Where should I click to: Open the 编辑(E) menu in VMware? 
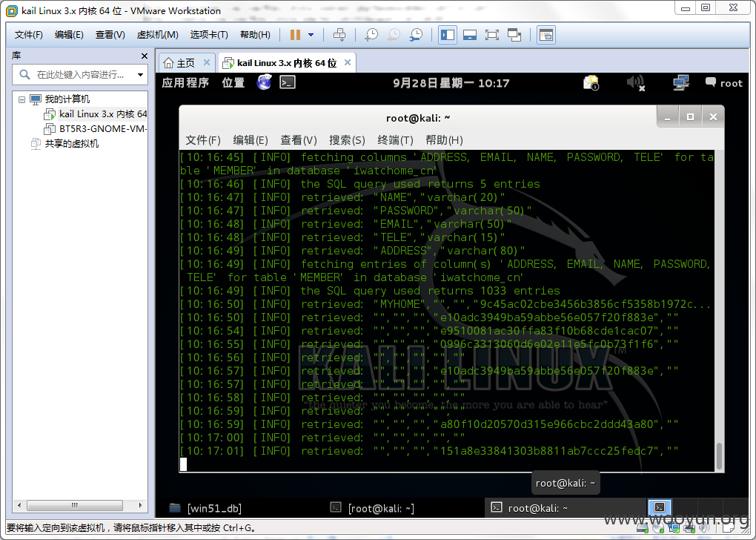coord(69,35)
